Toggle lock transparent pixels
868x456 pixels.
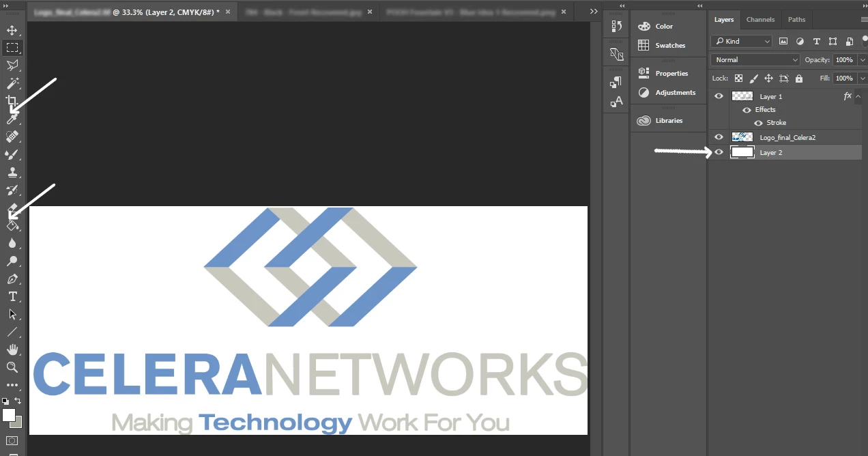click(738, 79)
